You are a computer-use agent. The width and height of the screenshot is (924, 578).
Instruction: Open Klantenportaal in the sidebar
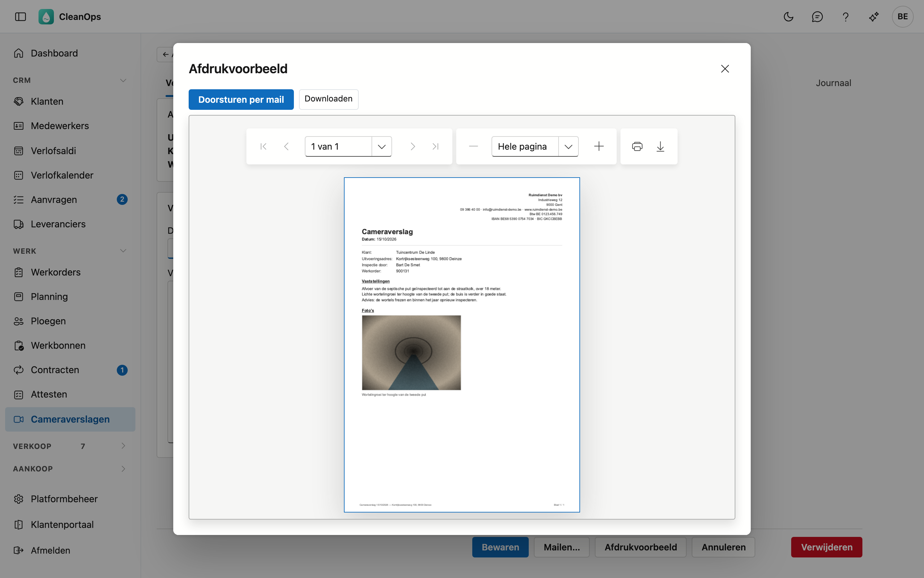click(70, 524)
